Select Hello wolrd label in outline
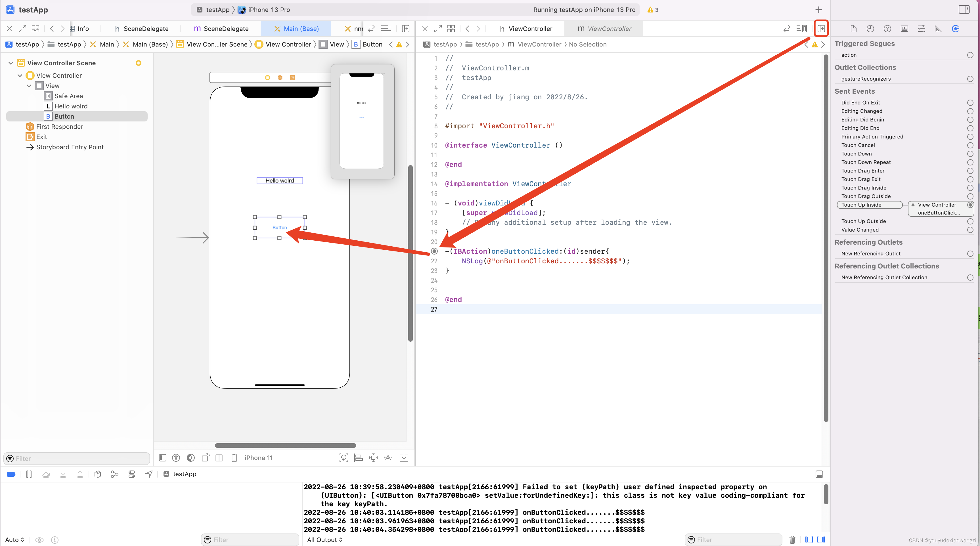980x546 pixels. point(71,106)
